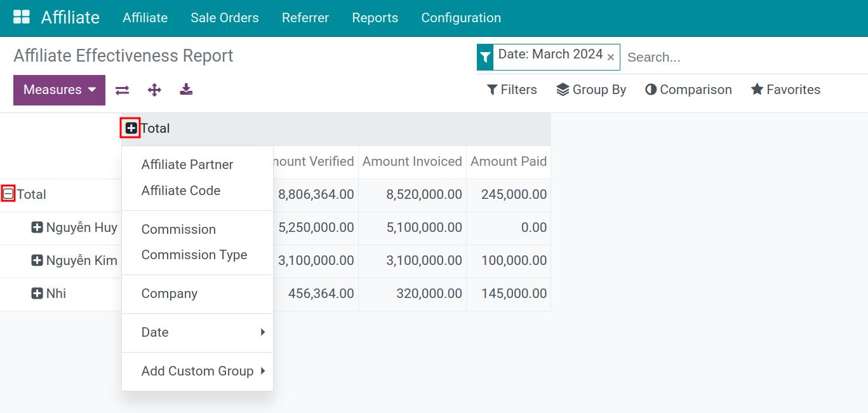Viewport: 868px width, 413px height.
Task: Open the Comparison dropdown
Action: [x=688, y=90]
